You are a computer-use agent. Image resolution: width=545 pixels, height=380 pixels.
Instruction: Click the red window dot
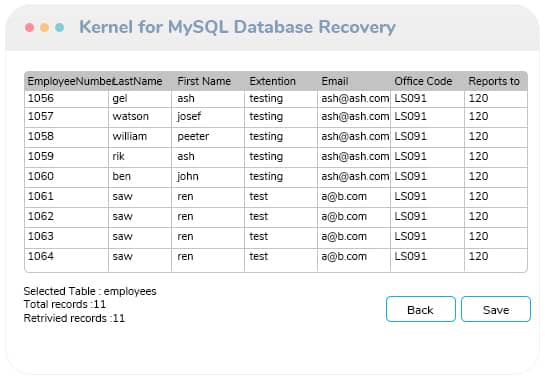30,27
